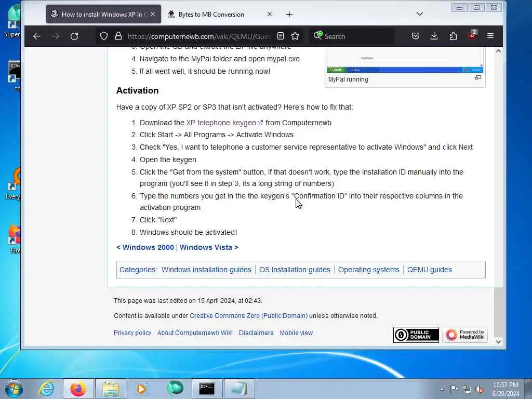Focus the Search box
Image resolution: width=532 pixels, height=399 pixels.
click(x=351, y=36)
